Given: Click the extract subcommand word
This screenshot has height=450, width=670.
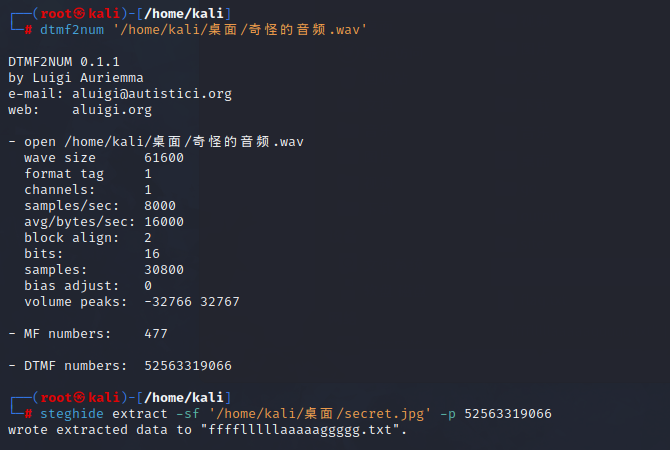Looking at the screenshot, I should 140,414.
